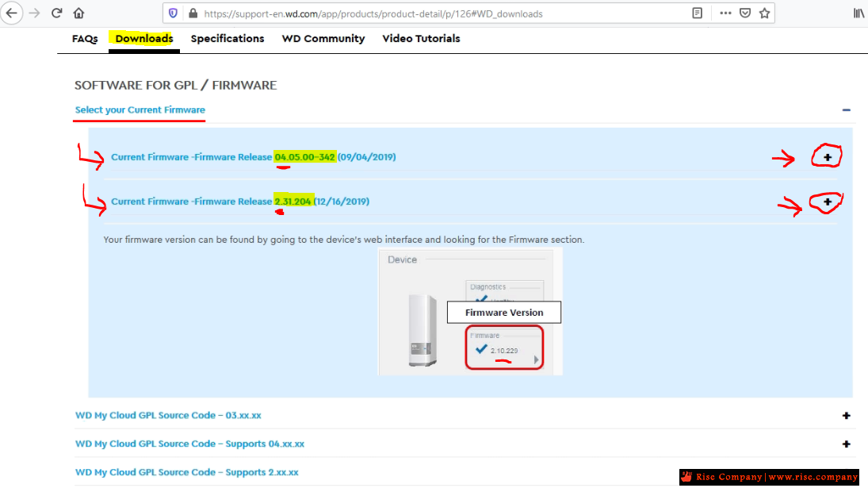The height and width of the screenshot is (488, 868).
Task: Open WD My Cloud GPL Source Code 03.xx.xx
Action: point(168,416)
